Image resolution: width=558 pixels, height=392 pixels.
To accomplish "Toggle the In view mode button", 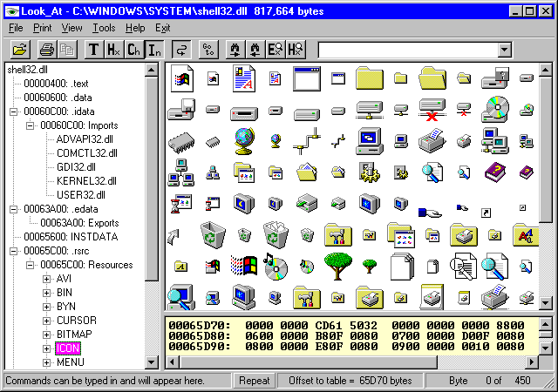I will 154,50.
